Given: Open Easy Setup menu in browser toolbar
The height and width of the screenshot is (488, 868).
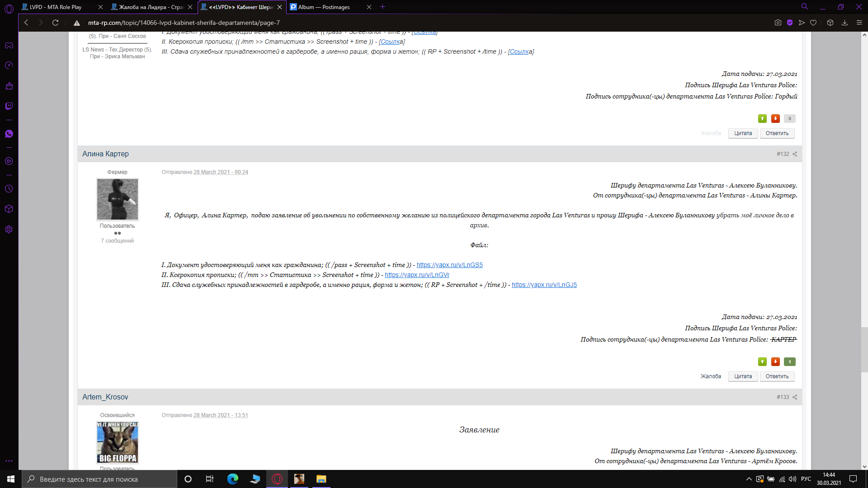Looking at the screenshot, I should click(859, 23).
